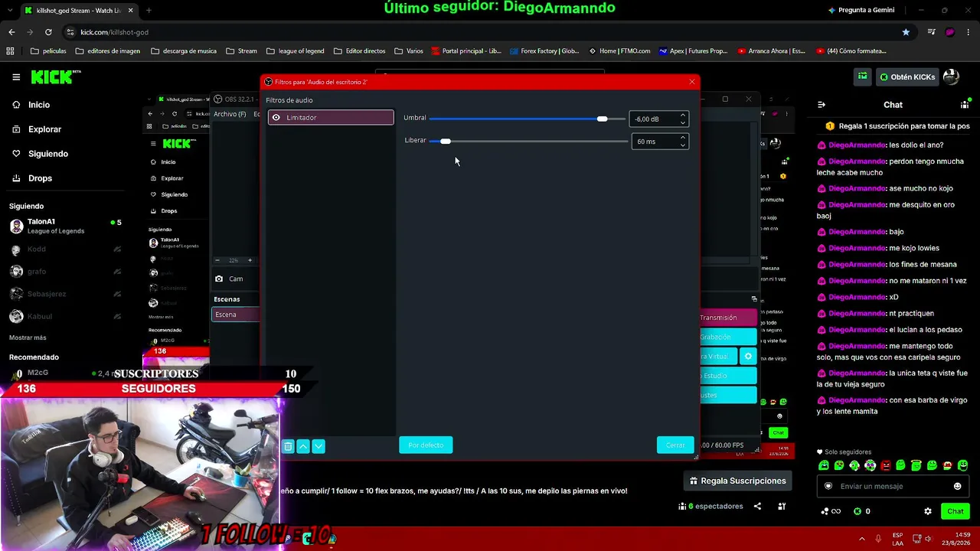Viewport: 980px width, 551px height.
Task: Open chat settings gear icon
Action: click(x=928, y=511)
